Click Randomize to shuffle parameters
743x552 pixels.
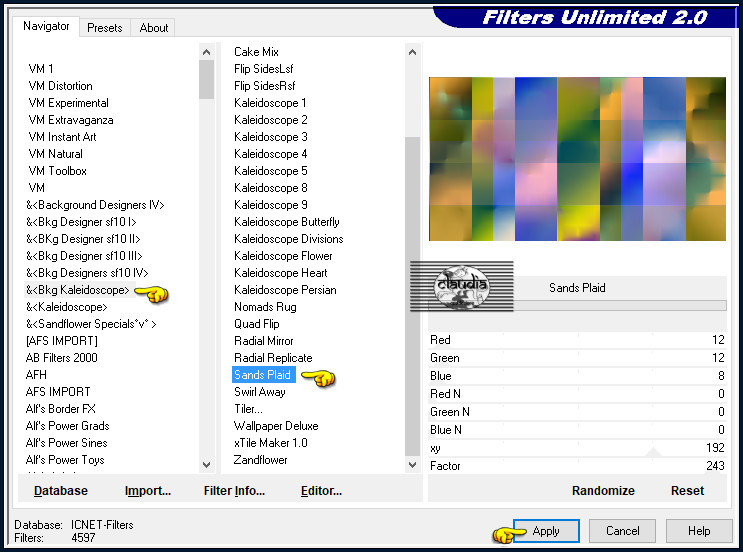click(603, 490)
